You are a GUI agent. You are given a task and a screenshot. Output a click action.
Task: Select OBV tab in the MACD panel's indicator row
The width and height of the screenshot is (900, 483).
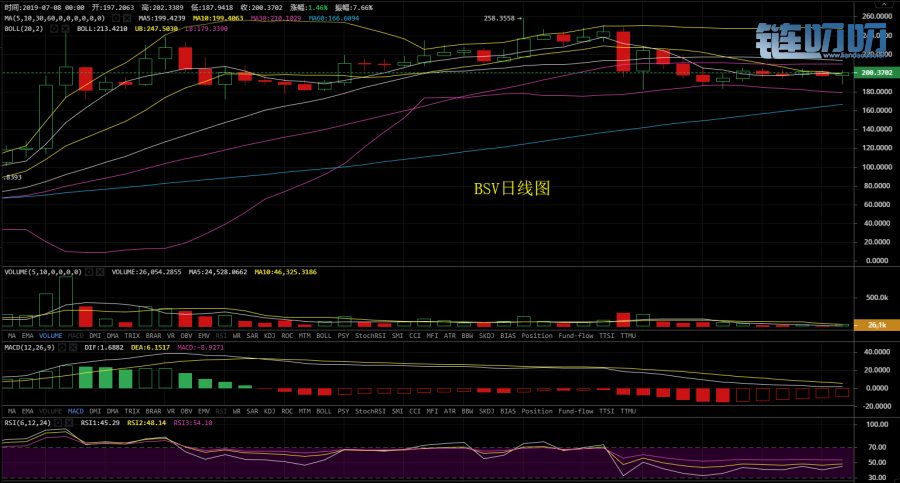click(x=187, y=411)
